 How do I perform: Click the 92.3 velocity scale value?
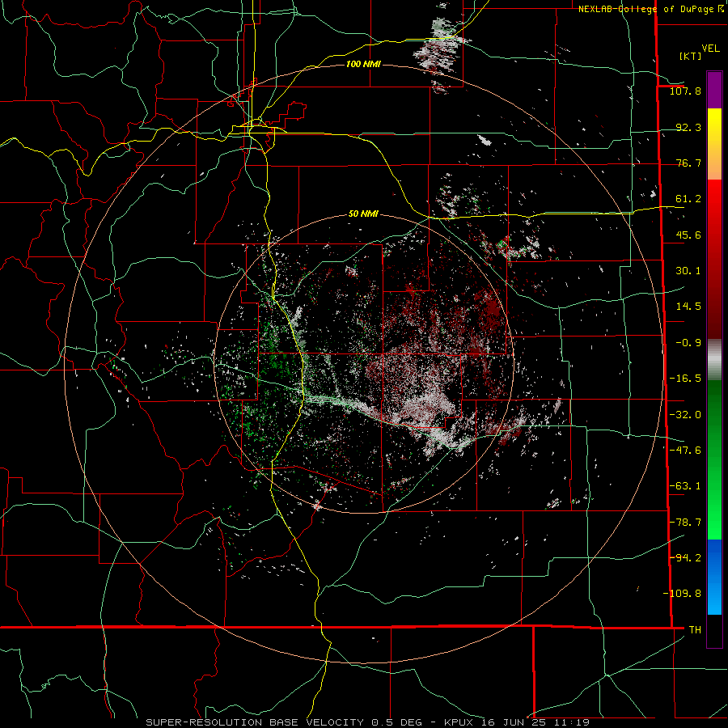tap(688, 127)
